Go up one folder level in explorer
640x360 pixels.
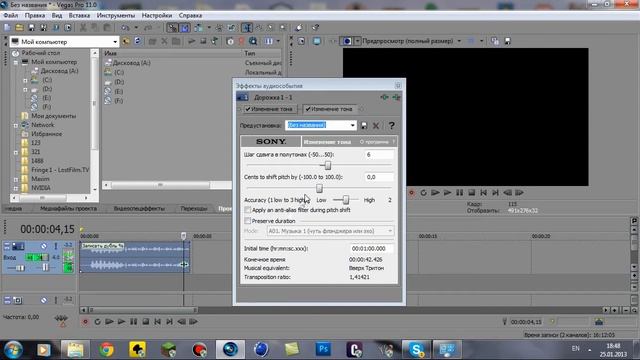(126, 41)
